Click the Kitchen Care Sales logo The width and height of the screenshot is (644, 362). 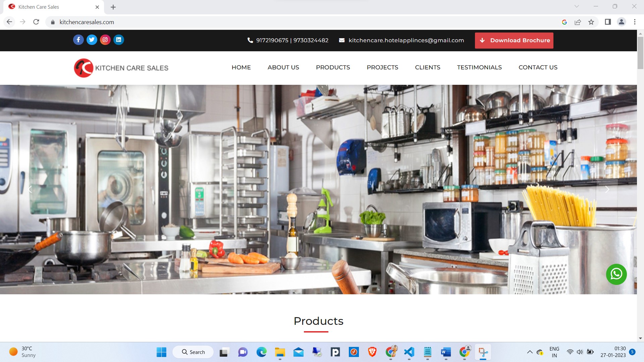(x=121, y=68)
